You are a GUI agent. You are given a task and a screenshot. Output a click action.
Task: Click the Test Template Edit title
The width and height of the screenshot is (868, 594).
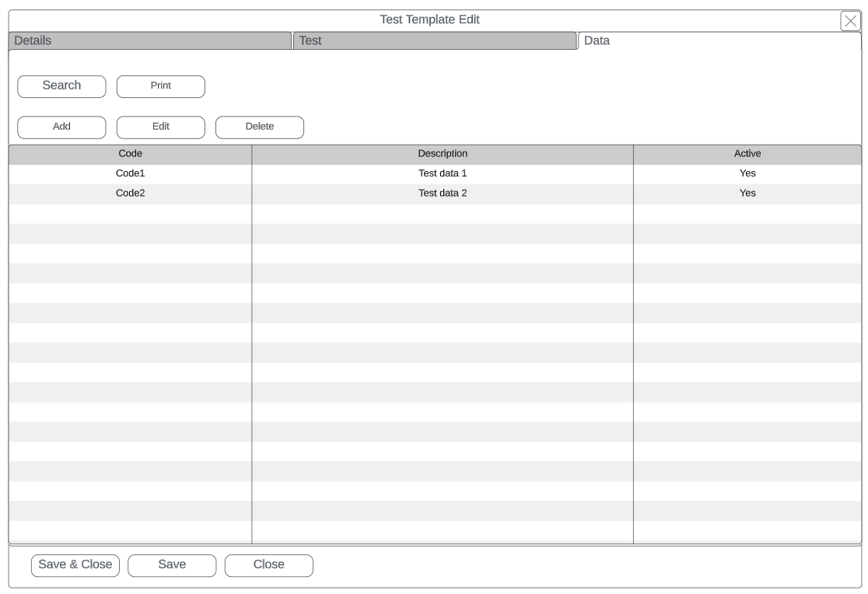point(429,19)
